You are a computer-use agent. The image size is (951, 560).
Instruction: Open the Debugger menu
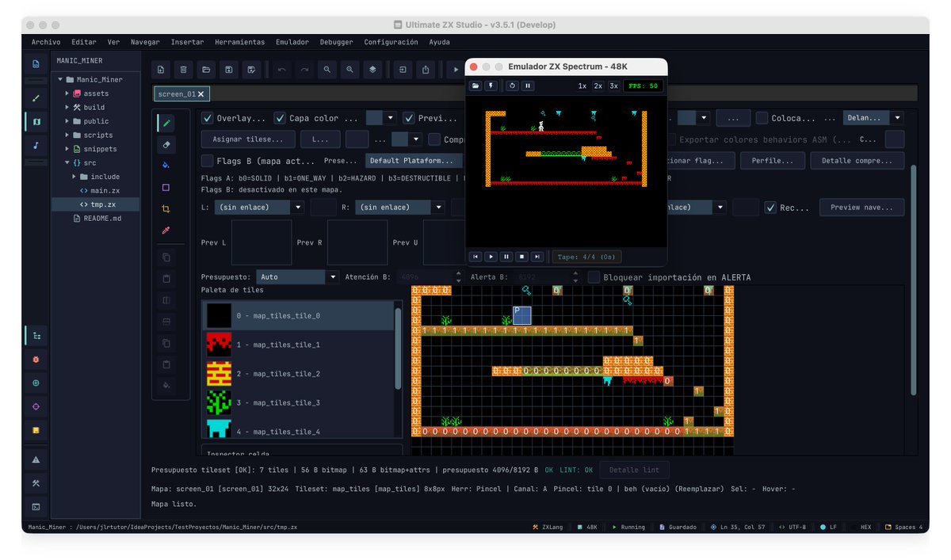click(337, 42)
